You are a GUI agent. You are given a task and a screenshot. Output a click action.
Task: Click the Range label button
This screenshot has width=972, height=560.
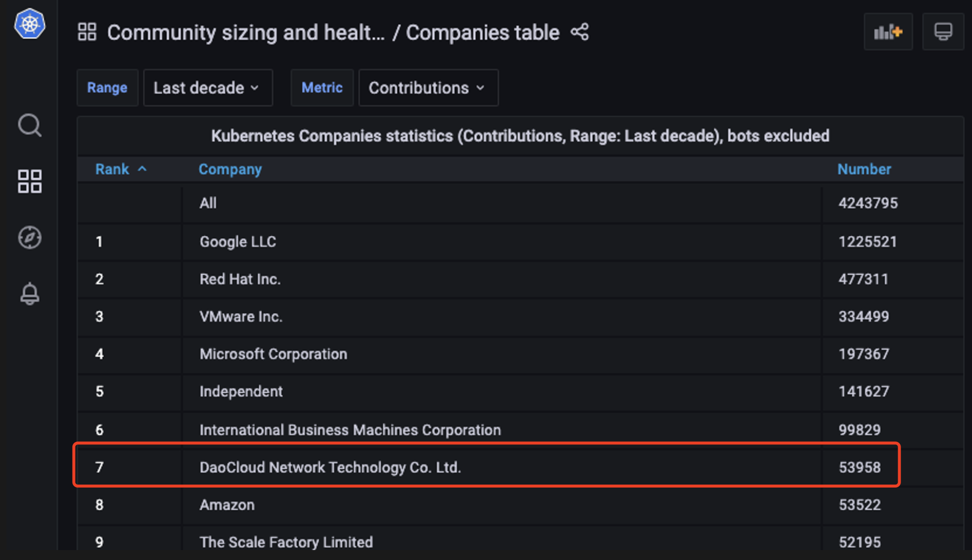pyautogui.click(x=107, y=87)
